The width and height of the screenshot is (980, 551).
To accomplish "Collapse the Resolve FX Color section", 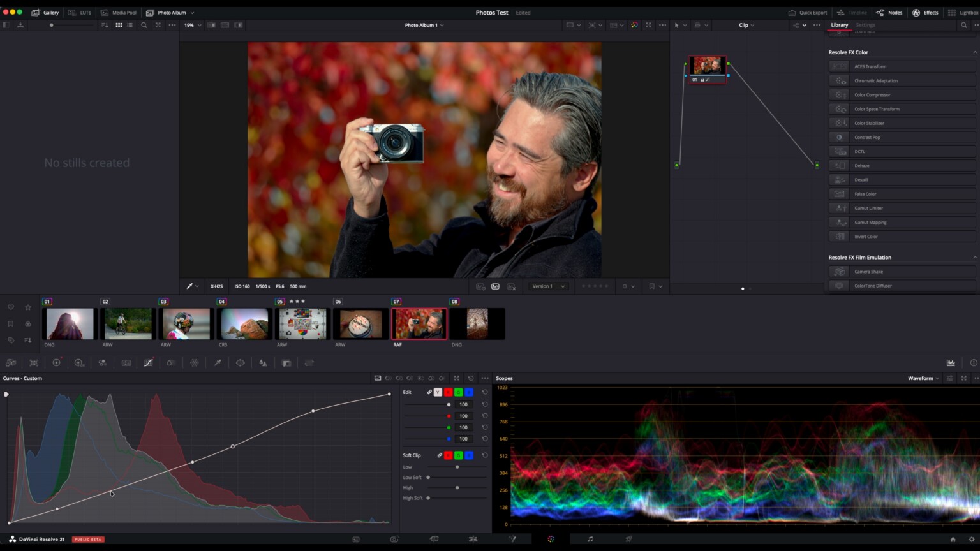I will click(974, 52).
